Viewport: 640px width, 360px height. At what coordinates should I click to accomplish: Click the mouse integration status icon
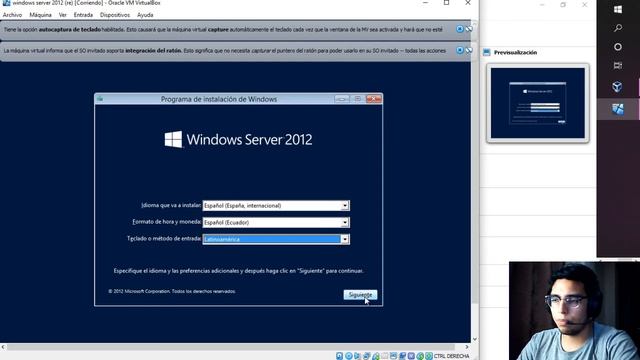[x=420, y=356]
